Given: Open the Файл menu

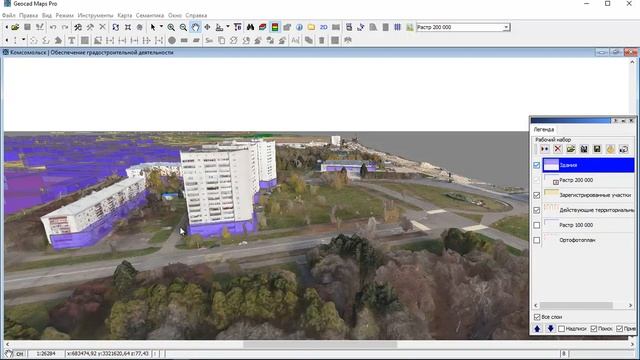Looking at the screenshot, I should 9,16.
